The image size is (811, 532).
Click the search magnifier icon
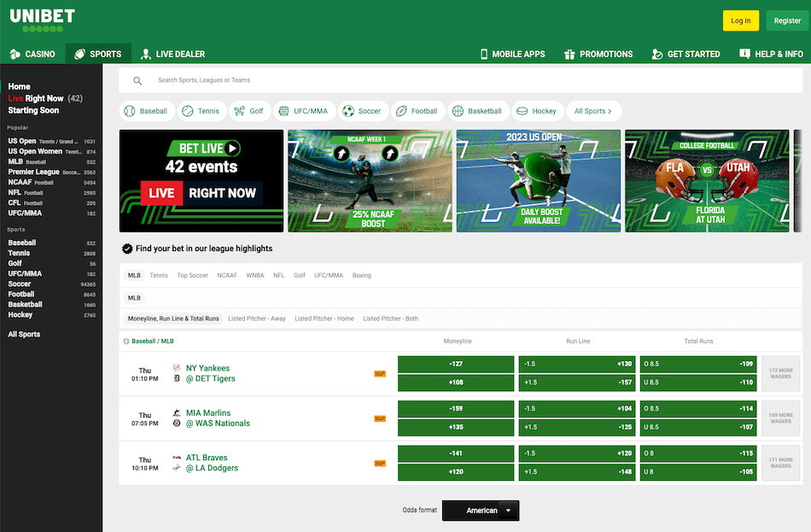pos(137,80)
